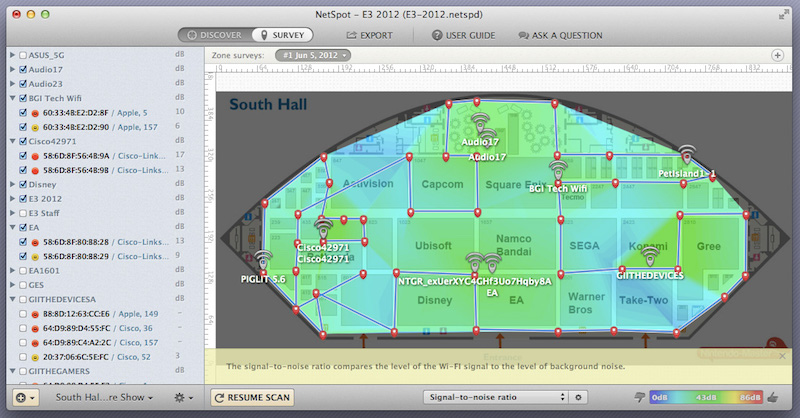Select the Jun 5, 2012 zone survey
Viewport: 800px width, 418px height.
tap(313, 55)
